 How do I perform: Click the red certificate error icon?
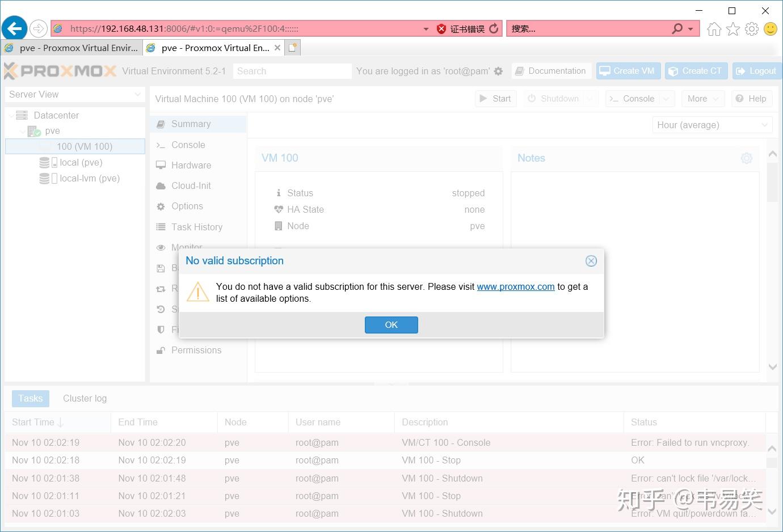pos(441,29)
